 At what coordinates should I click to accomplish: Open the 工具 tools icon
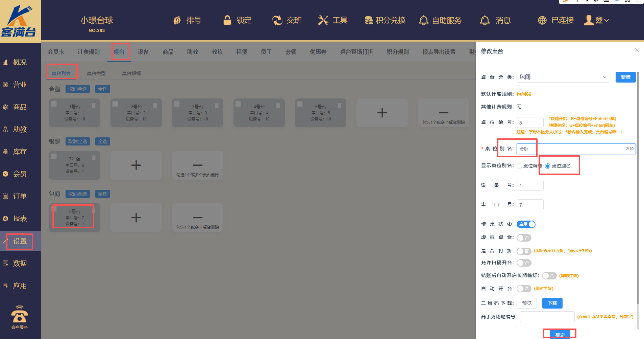point(323,20)
